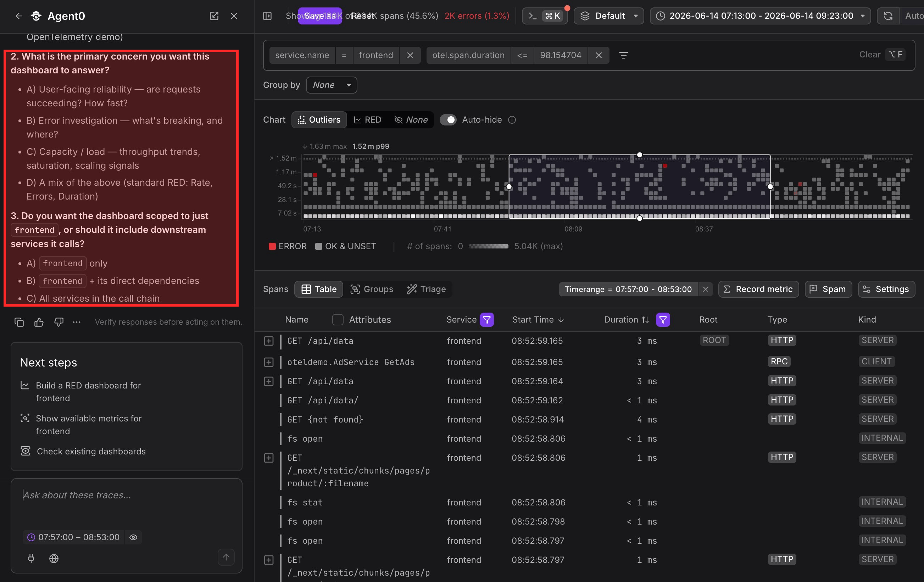Give thumbs down to the response
Screen dimensions: 924x582
pyautogui.click(x=59, y=322)
